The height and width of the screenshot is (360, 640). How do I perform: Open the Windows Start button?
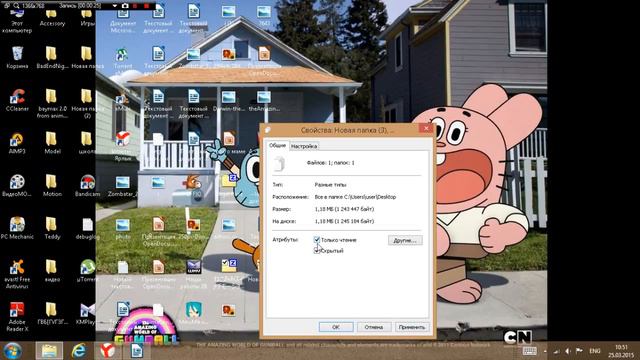pyautogui.click(x=12, y=351)
